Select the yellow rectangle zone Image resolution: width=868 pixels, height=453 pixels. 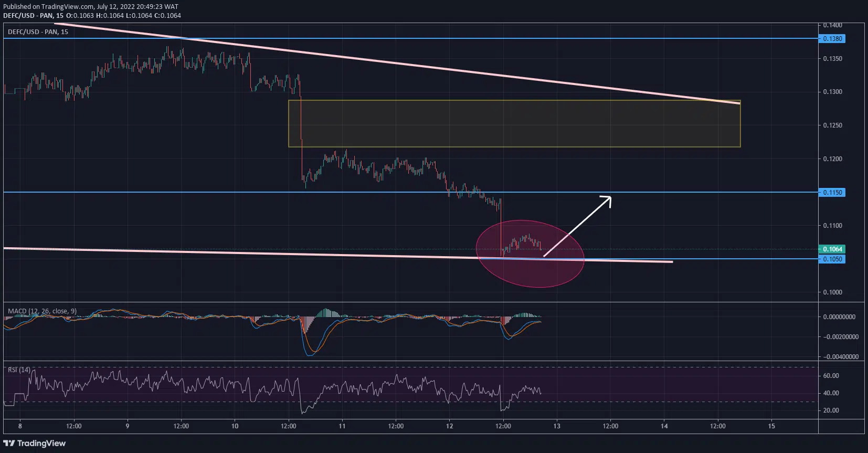tap(514, 123)
